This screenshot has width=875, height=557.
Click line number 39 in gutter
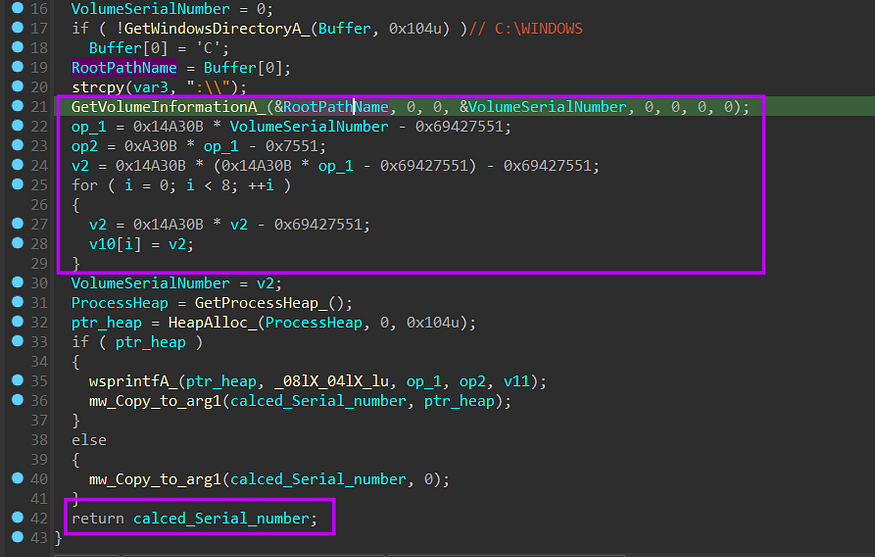coord(39,459)
